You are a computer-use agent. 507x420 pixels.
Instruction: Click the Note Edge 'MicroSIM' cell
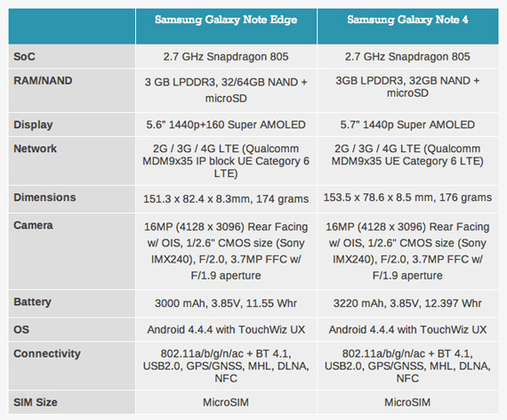tap(226, 402)
